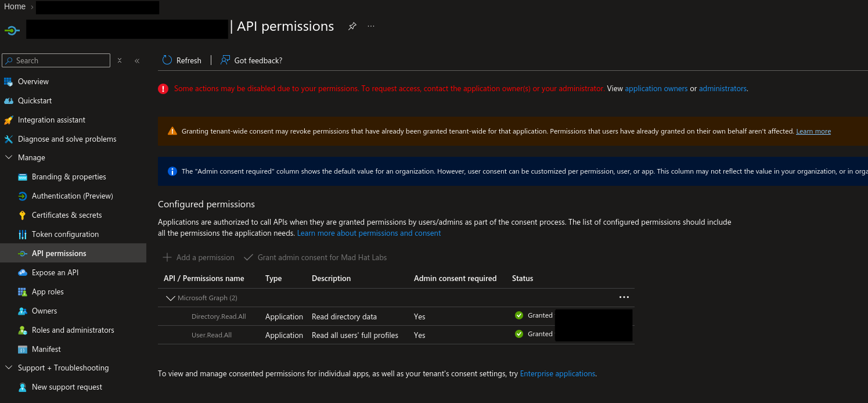Click 'Read directory data' description cell
868x403 pixels.
click(x=344, y=316)
